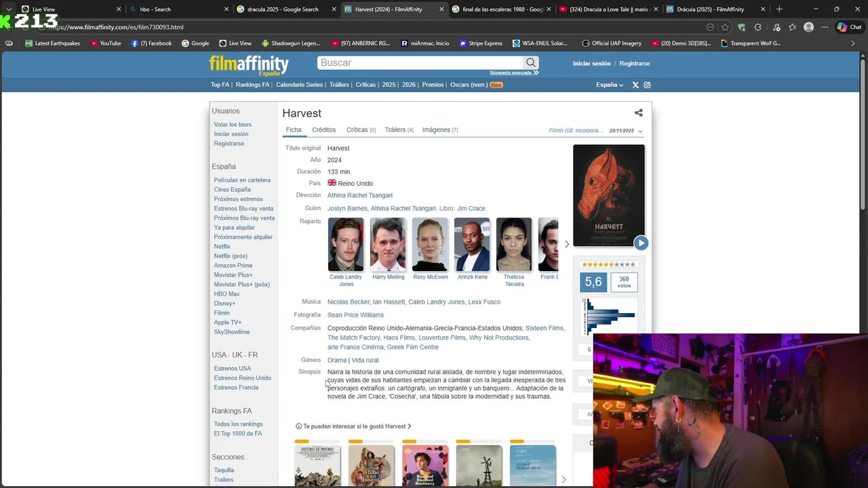Click Iniciar sesión in header
The image size is (868, 488).
[592, 63]
